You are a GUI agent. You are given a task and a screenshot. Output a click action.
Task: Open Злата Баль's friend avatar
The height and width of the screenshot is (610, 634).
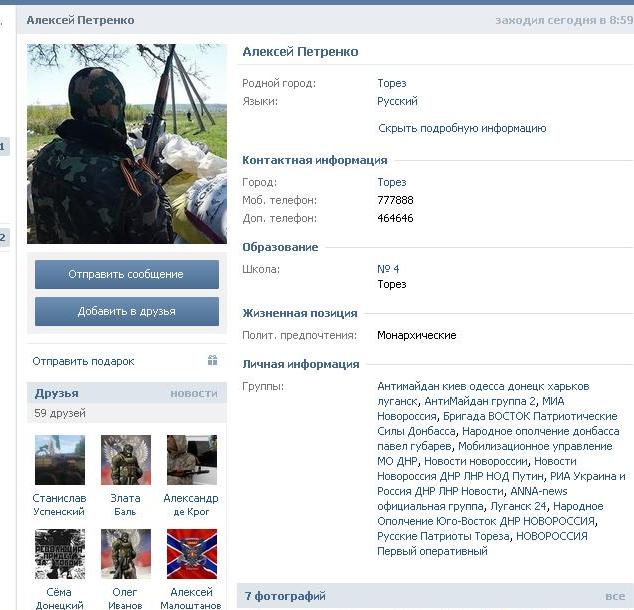coord(126,460)
